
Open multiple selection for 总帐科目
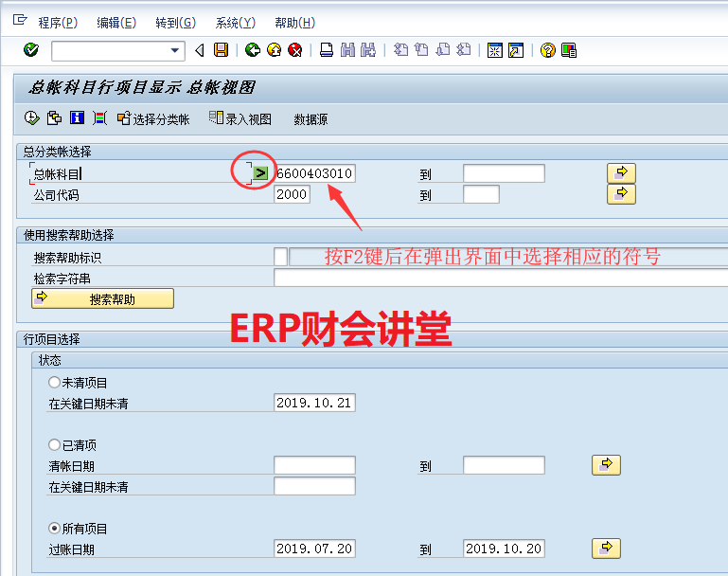621,173
